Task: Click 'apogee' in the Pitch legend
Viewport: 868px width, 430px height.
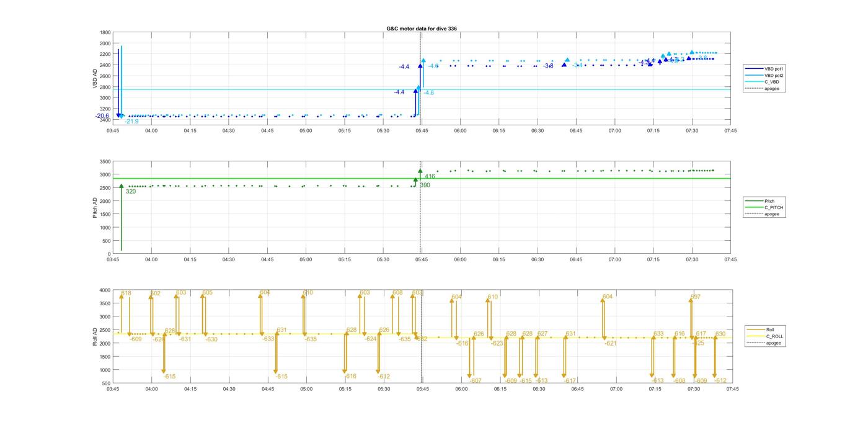Action: (772, 213)
